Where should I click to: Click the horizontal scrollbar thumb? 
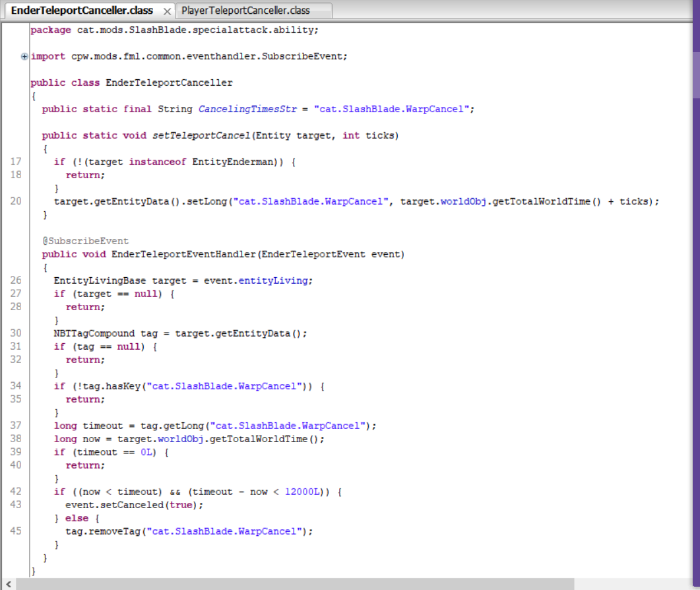coord(295,584)
